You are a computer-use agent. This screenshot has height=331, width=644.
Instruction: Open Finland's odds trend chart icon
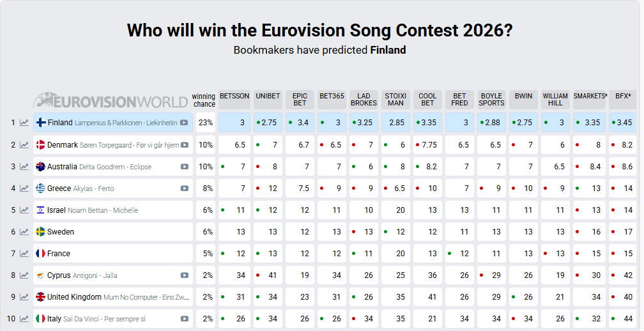click(x=24, y=123)
